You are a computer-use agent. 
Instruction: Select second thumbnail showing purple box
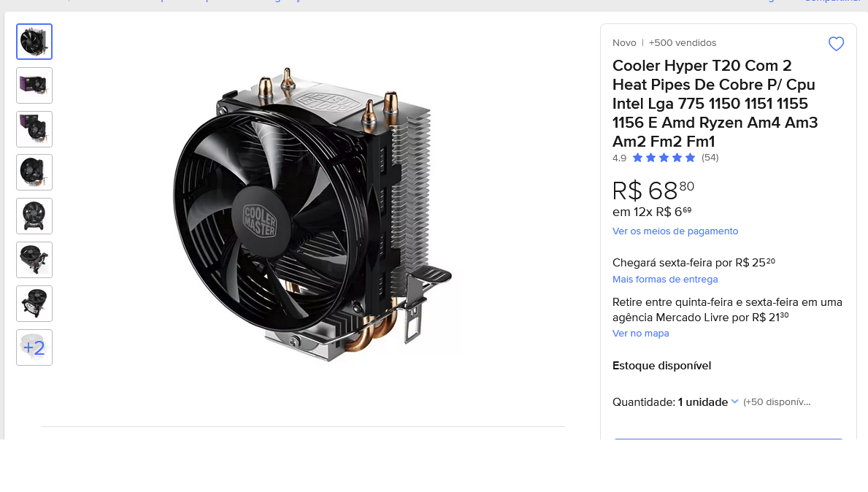coord(34,85)
